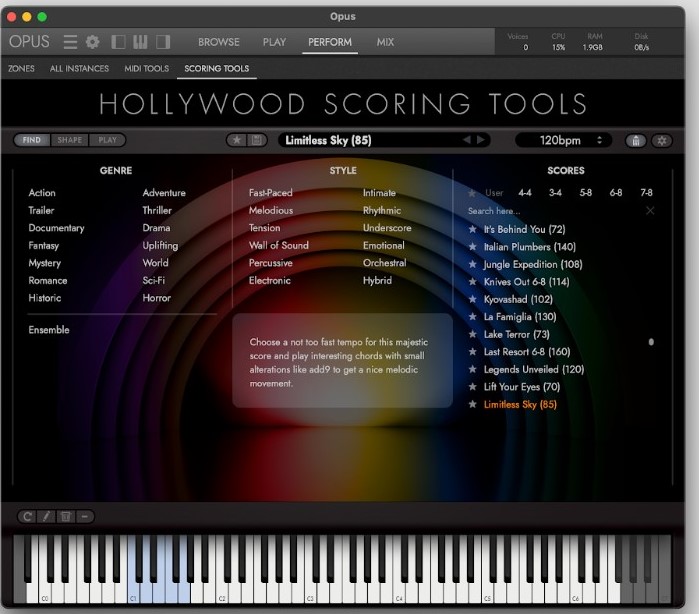Image resolution: width=699 pixels, height=614 pixels.
Task: Click the metronome icon next to tempo
Action: [x=636, y=141]
